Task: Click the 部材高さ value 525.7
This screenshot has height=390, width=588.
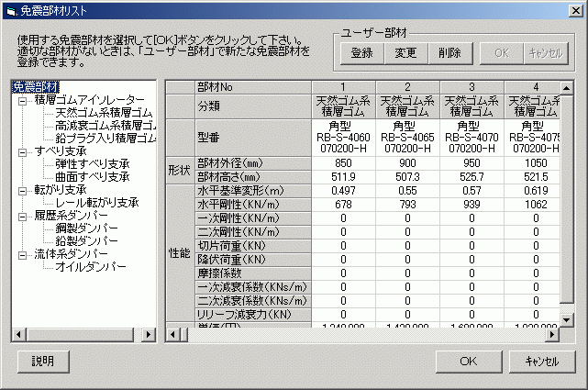Action: 472,177
